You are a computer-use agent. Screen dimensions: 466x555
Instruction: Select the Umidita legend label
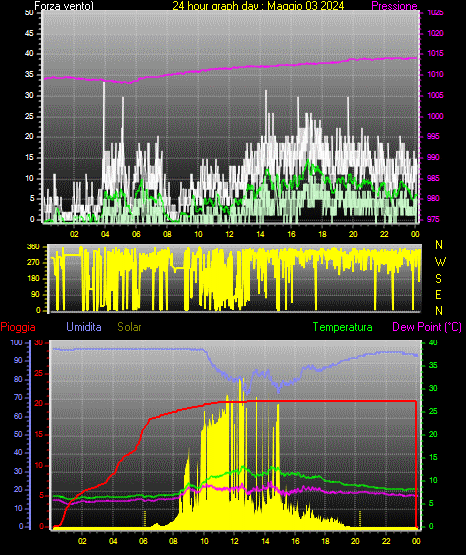[84, 327]
